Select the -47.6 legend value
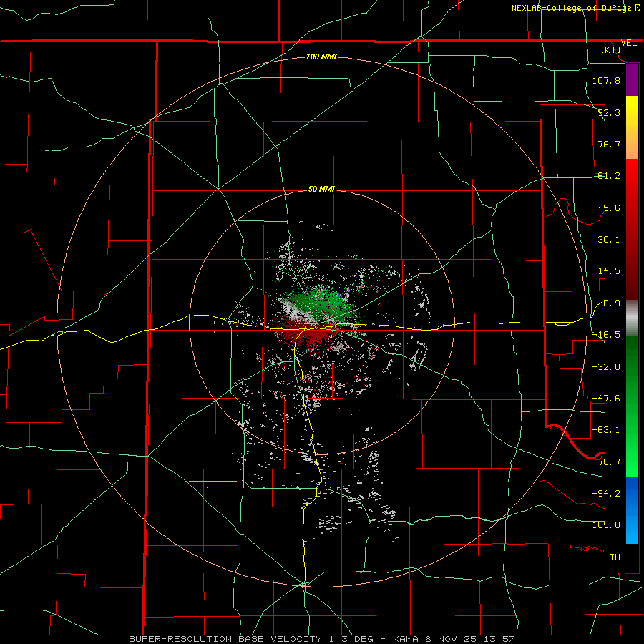This screenshot has width=644, height=644. click(x=606, y=399)
